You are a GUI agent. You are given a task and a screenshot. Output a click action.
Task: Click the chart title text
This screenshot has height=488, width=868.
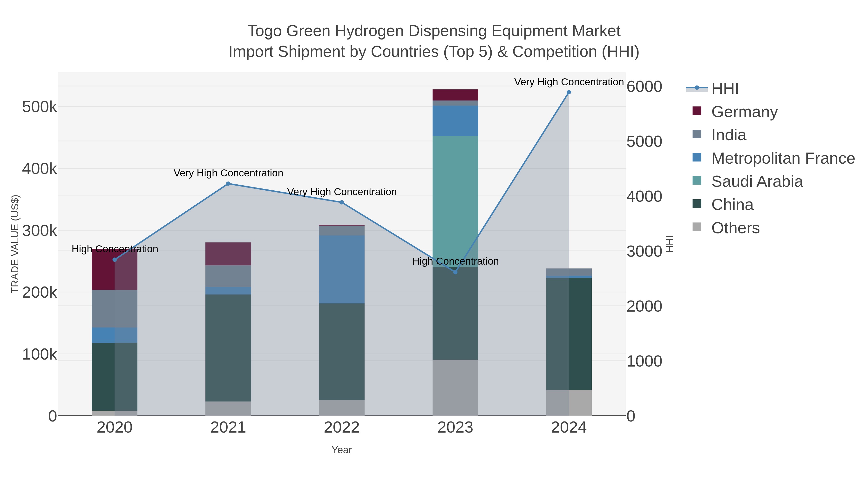[434, 41]
